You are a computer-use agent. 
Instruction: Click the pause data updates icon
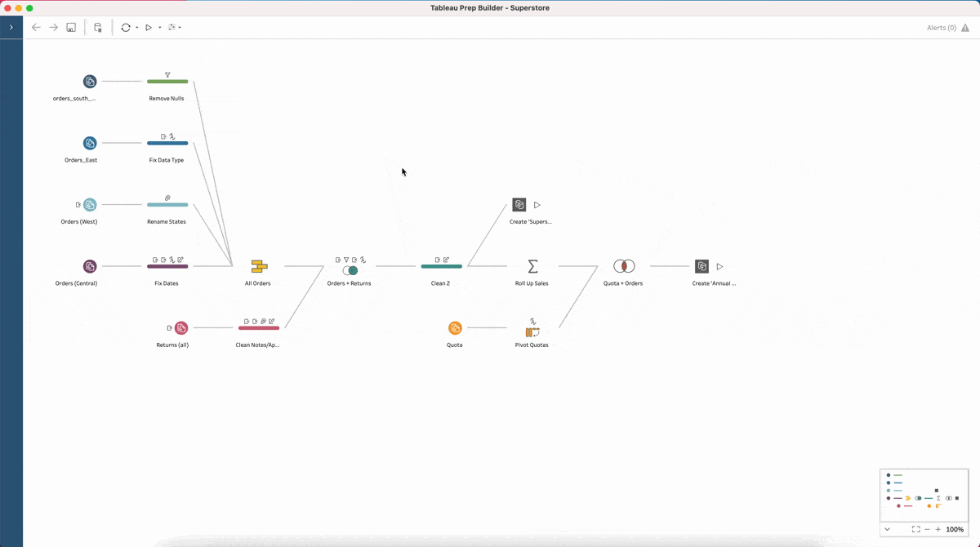point(98,27)
